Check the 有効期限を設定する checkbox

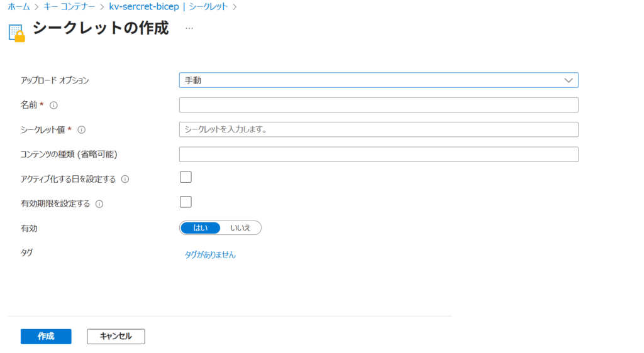pyautogui.click(x=186, y=202)
